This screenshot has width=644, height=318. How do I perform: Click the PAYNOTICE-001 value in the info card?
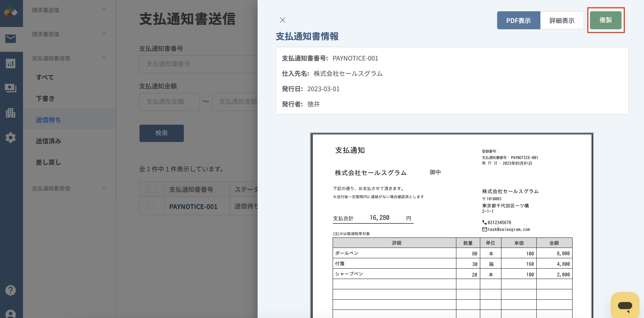pos(355,58)
